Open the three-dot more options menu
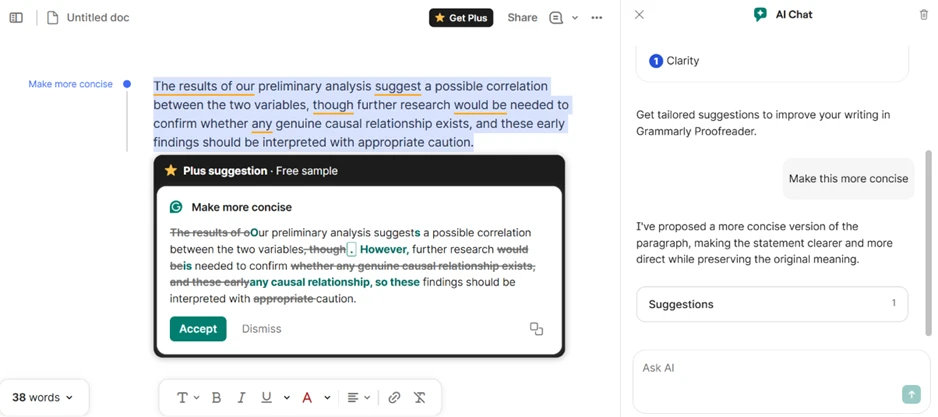Viewport: 938px width, 417px height. pos(596,18)
